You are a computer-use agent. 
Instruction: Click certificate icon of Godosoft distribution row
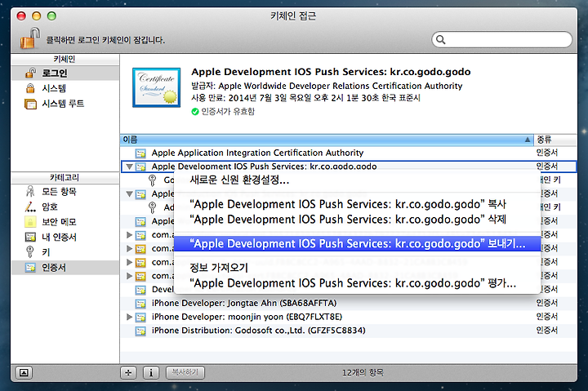tap(140, 331)
